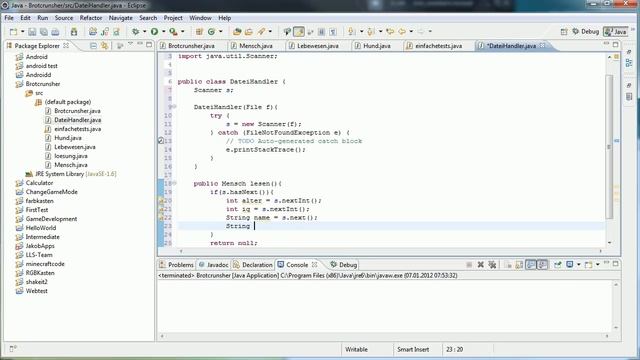Image resolution: width=640 pixels, height=360 pixels.
Task: Open the Debug button dropdown arrow
Action: pos(144,31)
